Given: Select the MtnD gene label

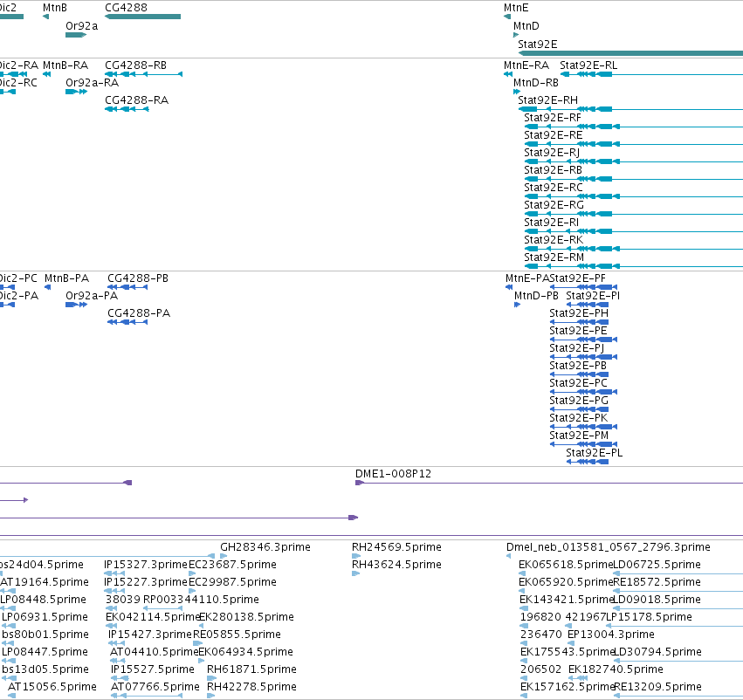Looking at the screenshot, I should pyautogui.click(x=526, y=26).
